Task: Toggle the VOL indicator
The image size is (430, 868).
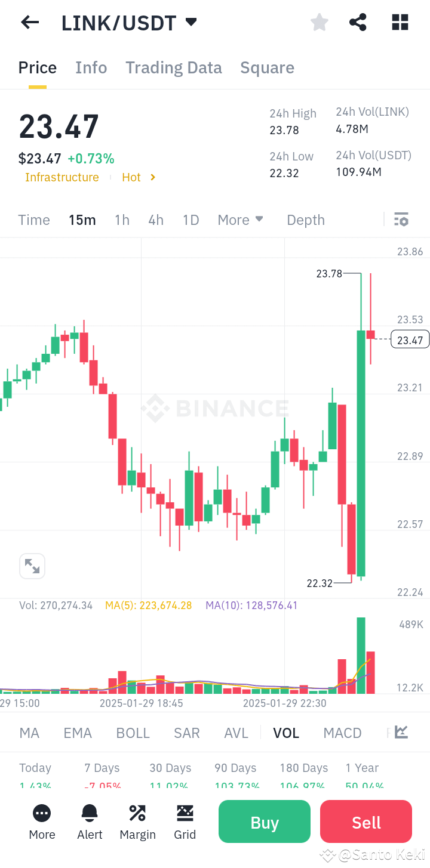Action: 286,732
